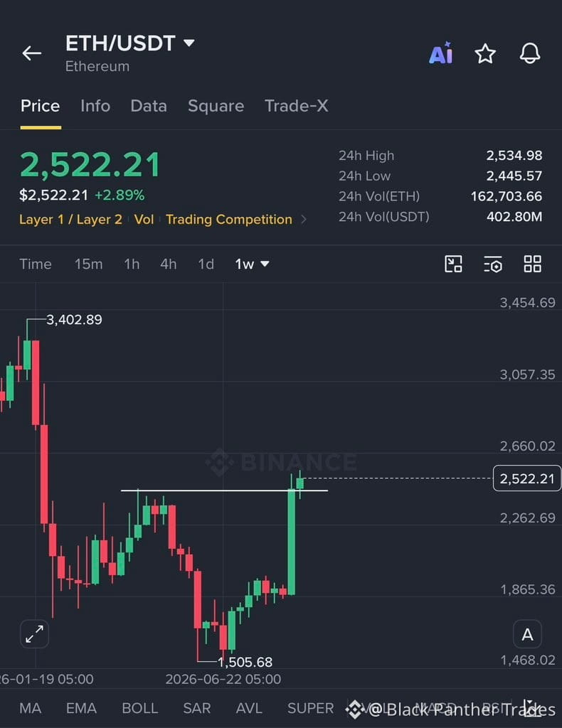Viewport: 562px width, 728px height.
Task: Open the grid layout icon
Action: [533, 264]
